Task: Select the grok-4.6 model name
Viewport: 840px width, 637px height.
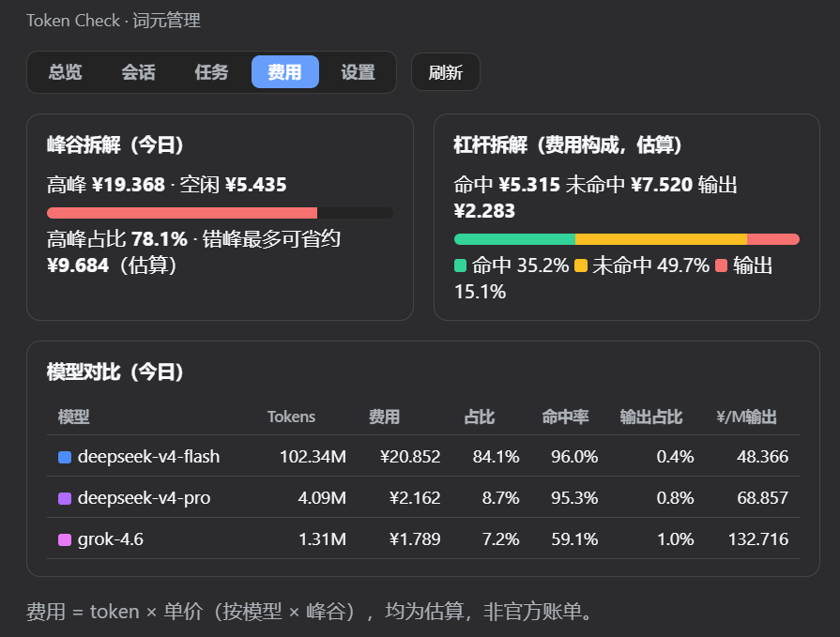Action: [111, 539]
